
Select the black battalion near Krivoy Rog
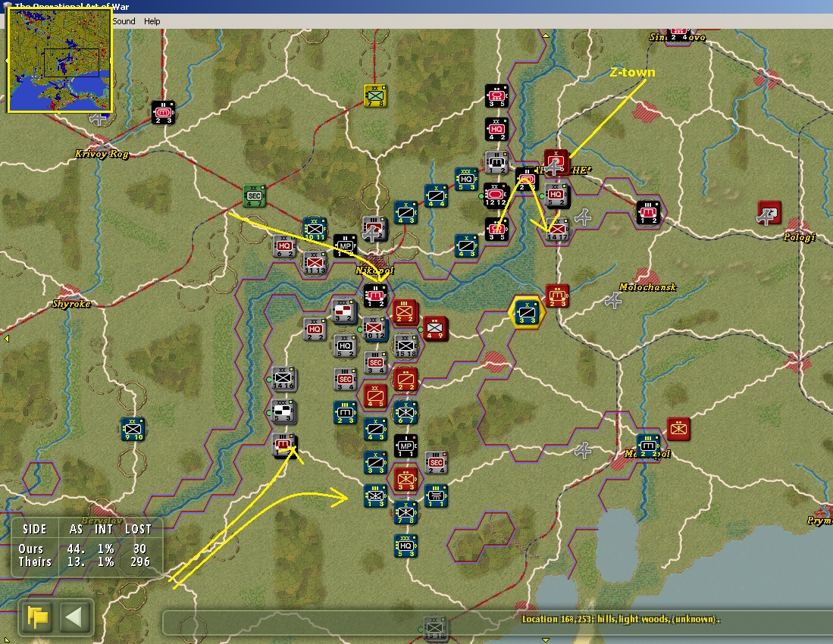tap(162, 113)
